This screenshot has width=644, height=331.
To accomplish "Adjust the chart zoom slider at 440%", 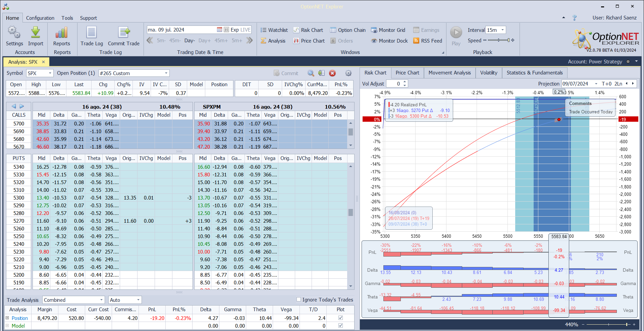I will [608, 324].
